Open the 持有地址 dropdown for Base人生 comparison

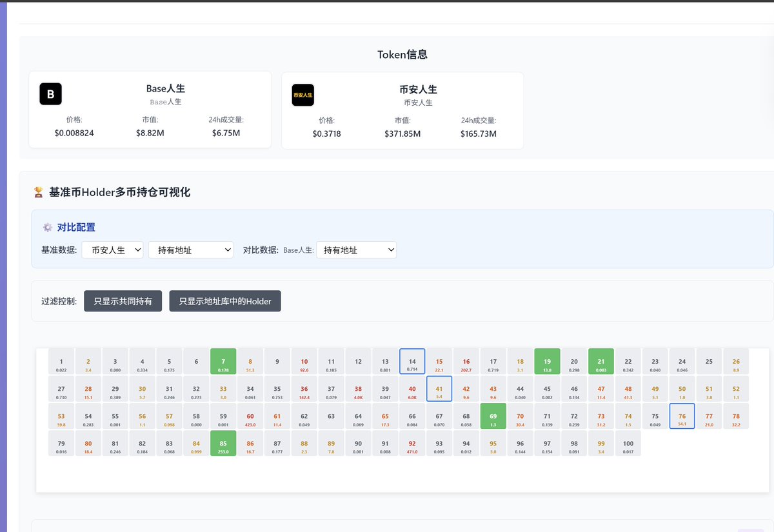[x=356, y=250]
